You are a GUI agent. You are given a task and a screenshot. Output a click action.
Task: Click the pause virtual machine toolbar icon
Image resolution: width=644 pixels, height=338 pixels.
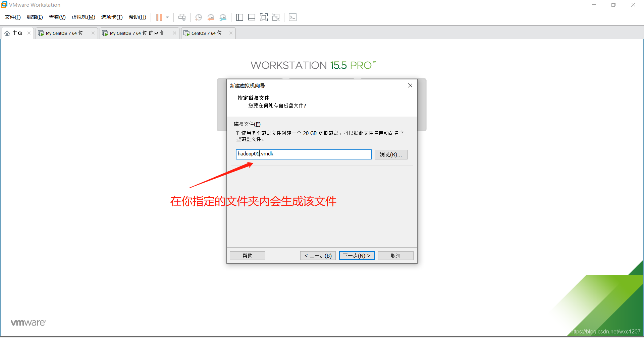tap(159, 17)
